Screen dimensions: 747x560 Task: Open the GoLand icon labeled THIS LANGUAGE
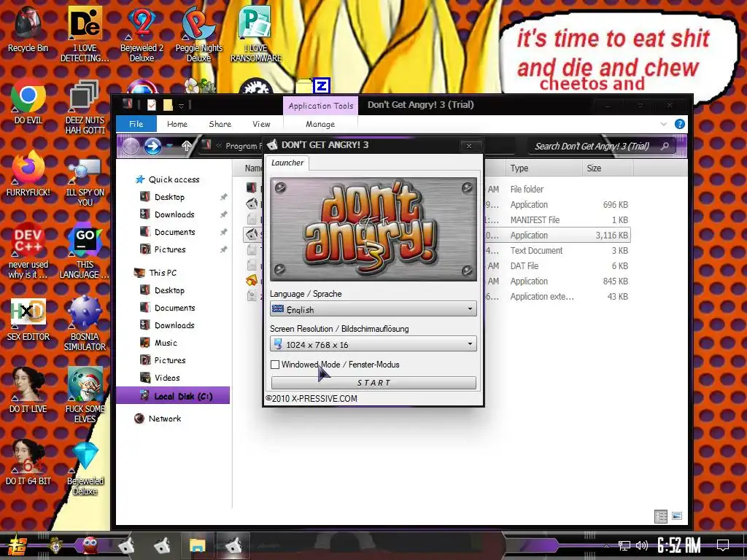[x=85, y=250]
